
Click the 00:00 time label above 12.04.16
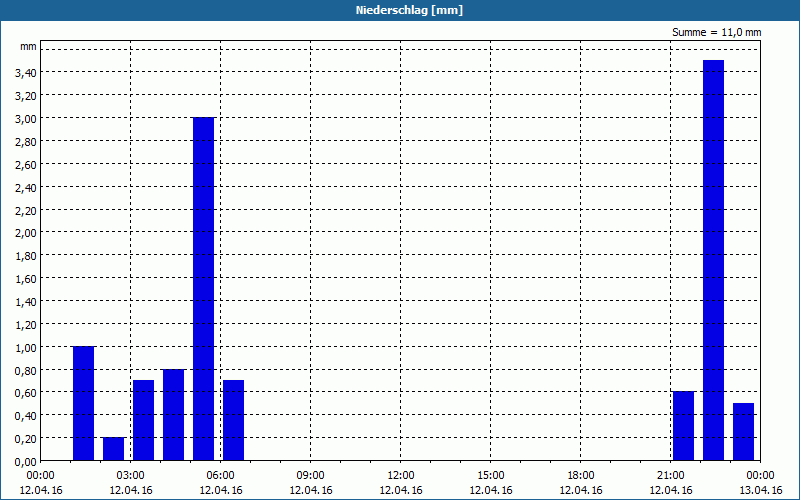click(40, 476)
